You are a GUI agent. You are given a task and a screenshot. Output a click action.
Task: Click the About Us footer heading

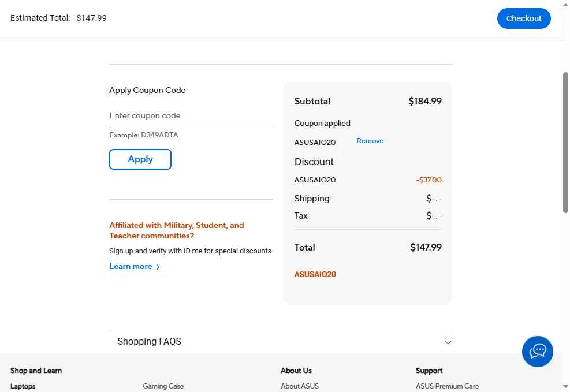pyautogui.click(x=296, y=371)
